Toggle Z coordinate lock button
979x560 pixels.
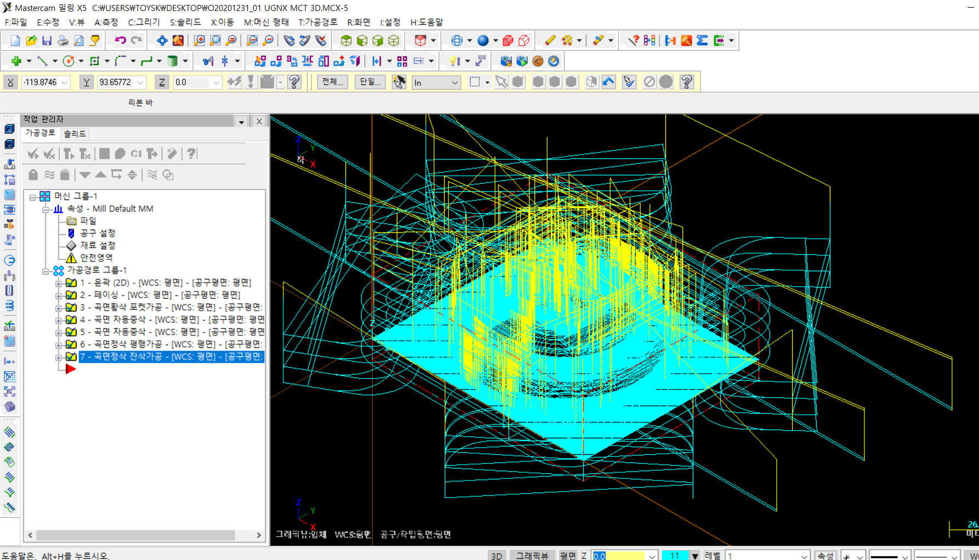pos(162,82)
